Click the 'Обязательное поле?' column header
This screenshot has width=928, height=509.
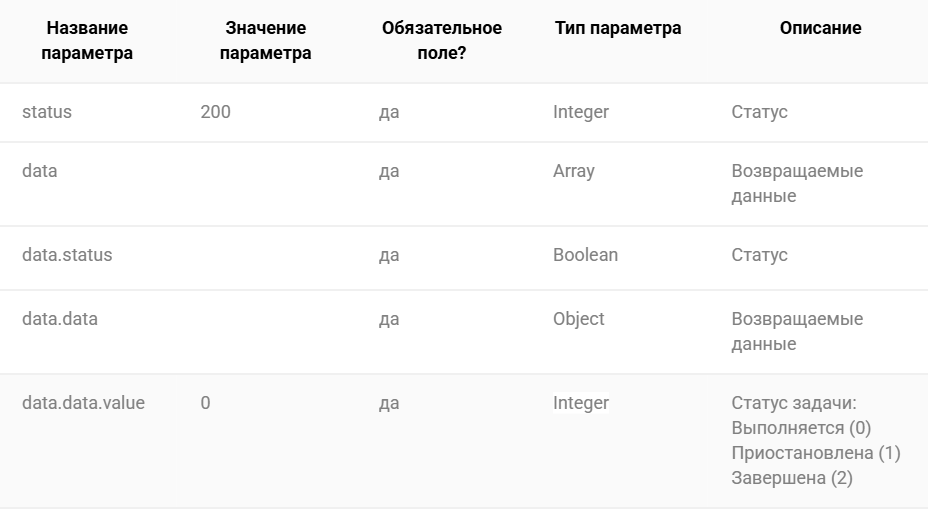point(442,40)
